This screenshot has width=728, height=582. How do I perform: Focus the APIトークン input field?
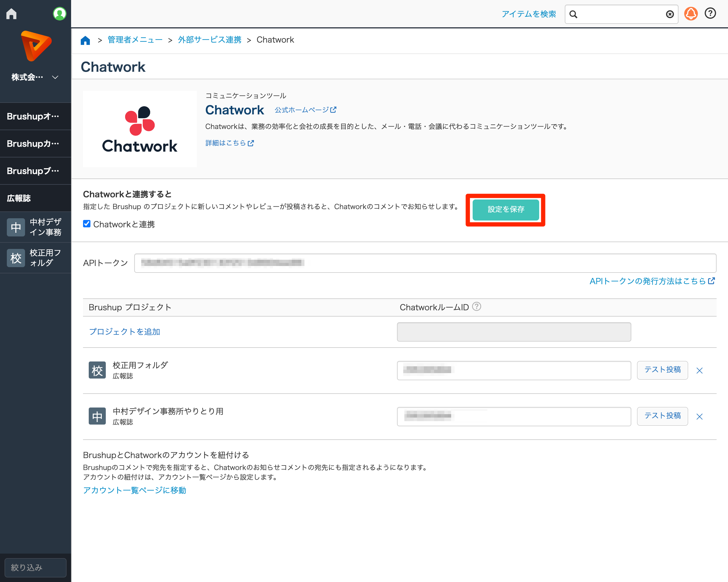pos(425,263)
